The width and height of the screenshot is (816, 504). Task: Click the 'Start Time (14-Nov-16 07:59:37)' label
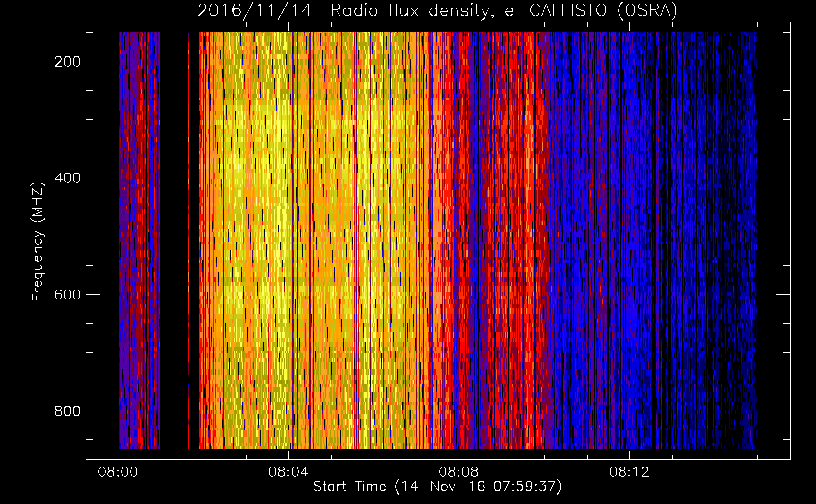[x=437, y=487]
